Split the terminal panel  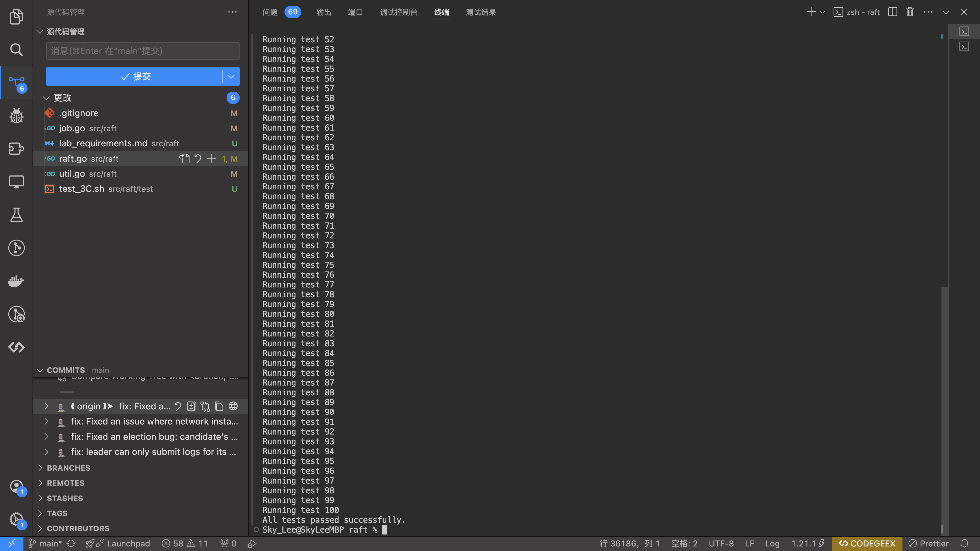click(x=892, y=12)
